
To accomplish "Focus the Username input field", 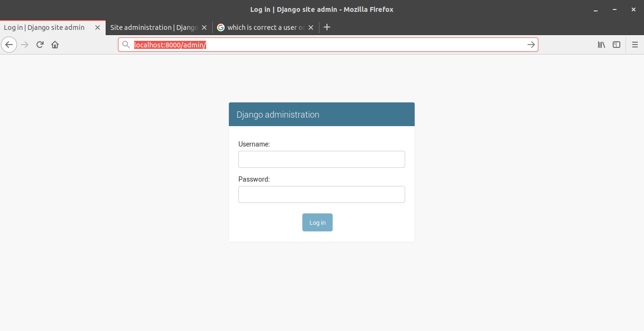I will click(x=322, y=159).
